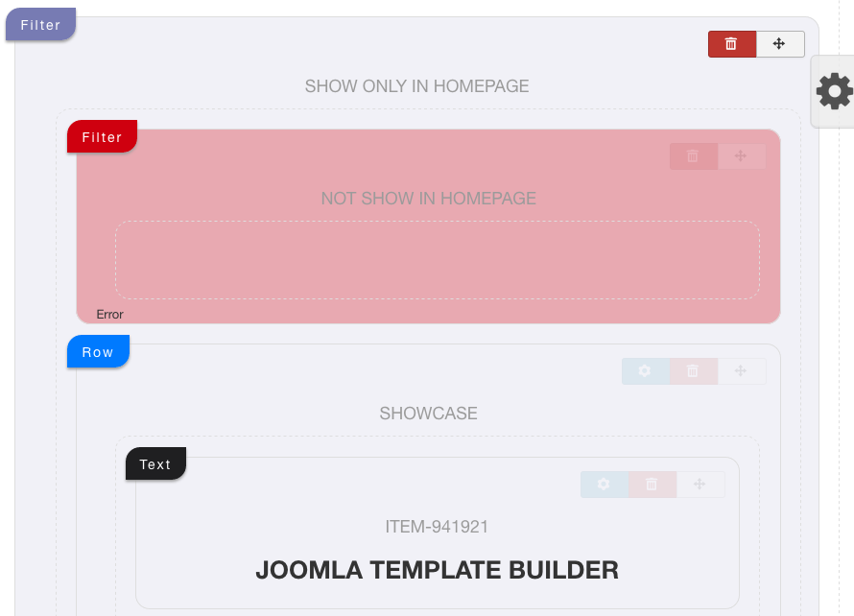Open settings gear for the Text item

pos(604,485)
